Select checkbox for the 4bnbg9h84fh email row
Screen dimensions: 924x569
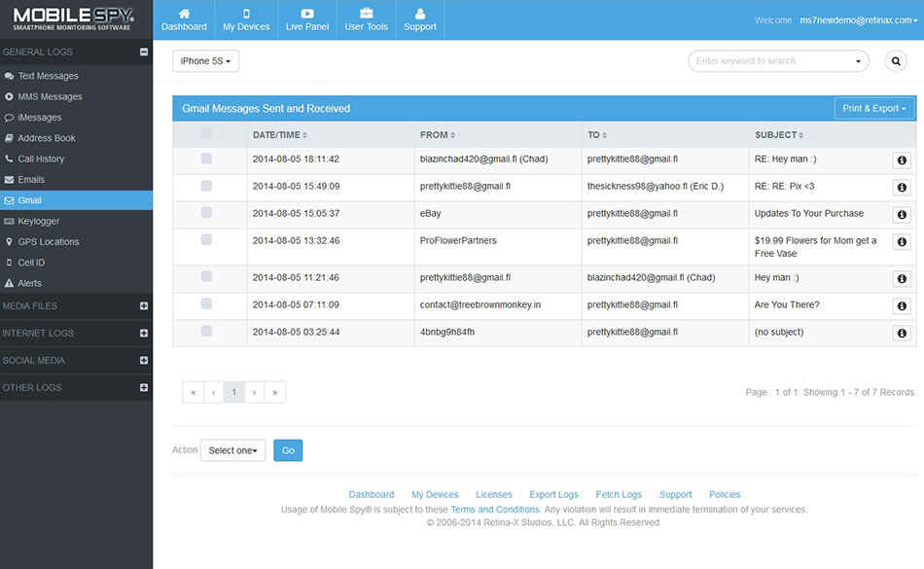206,332
